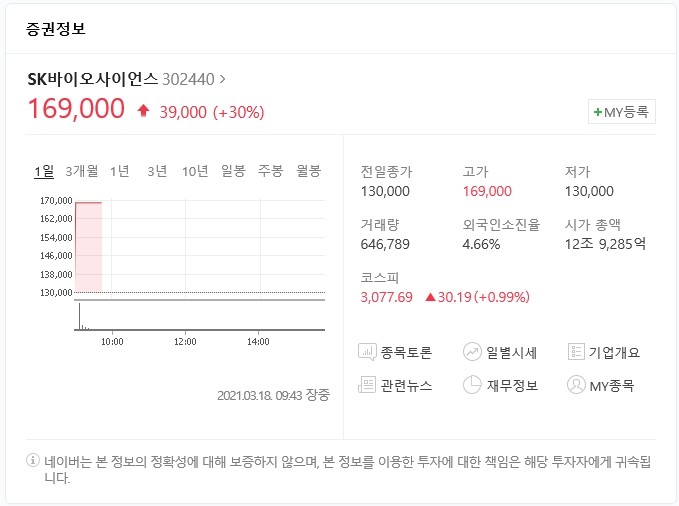Show the 1년 chart range
The height and width of the screenshot is (506, 679).
120,171
